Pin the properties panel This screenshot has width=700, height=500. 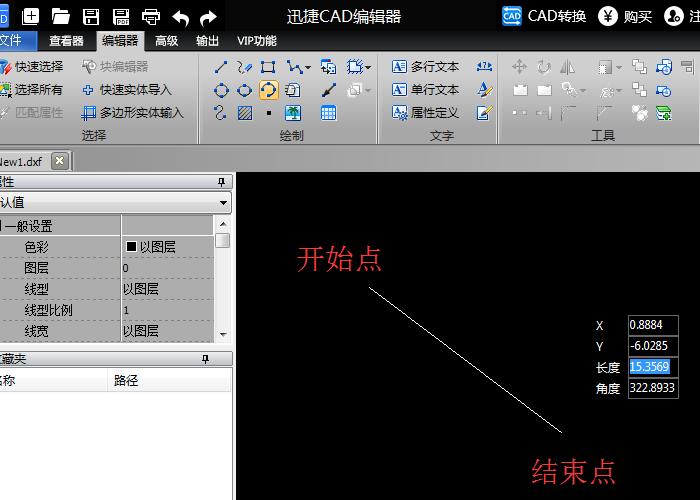coord(221,182)
